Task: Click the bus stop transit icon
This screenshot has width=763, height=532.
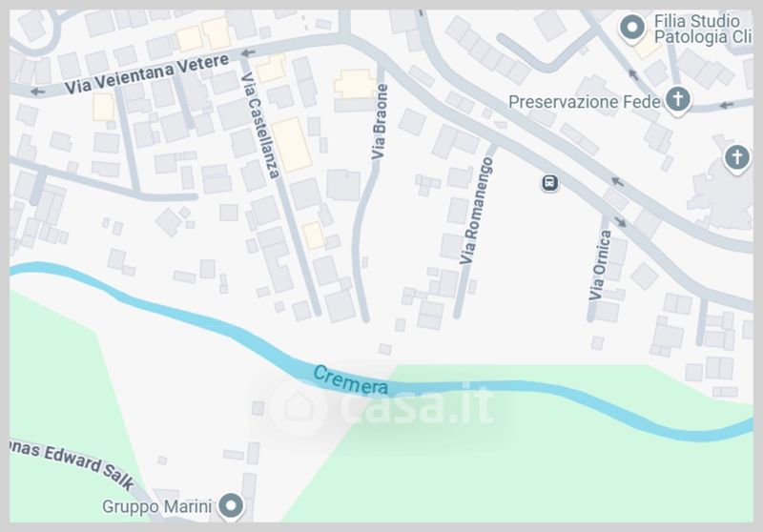Action: (550, 183)
